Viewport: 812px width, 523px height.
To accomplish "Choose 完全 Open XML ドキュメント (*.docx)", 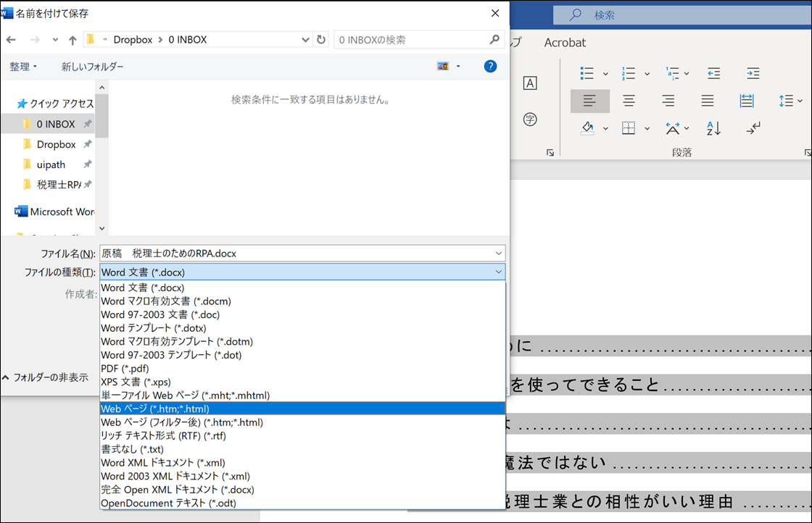I will pyautogui.click(x=302, y=490).
